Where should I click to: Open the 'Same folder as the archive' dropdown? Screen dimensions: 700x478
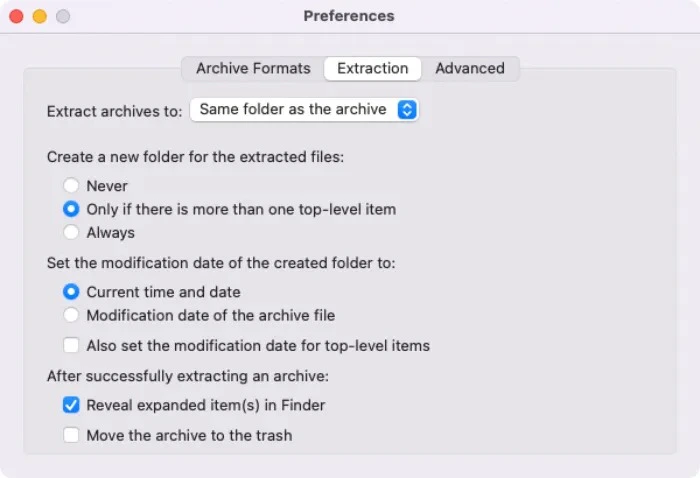coord(304,110)
